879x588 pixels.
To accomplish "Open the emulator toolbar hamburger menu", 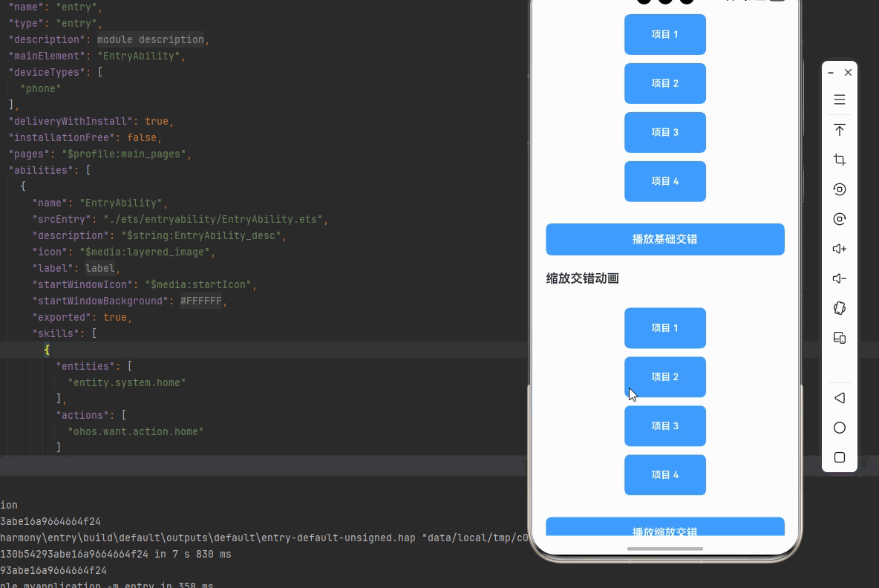I will [839, 99].
